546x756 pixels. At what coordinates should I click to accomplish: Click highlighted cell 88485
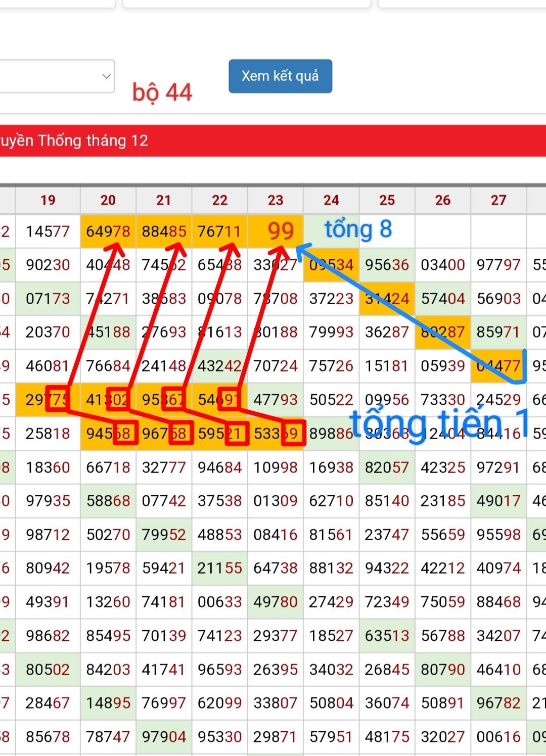(164, 231)
